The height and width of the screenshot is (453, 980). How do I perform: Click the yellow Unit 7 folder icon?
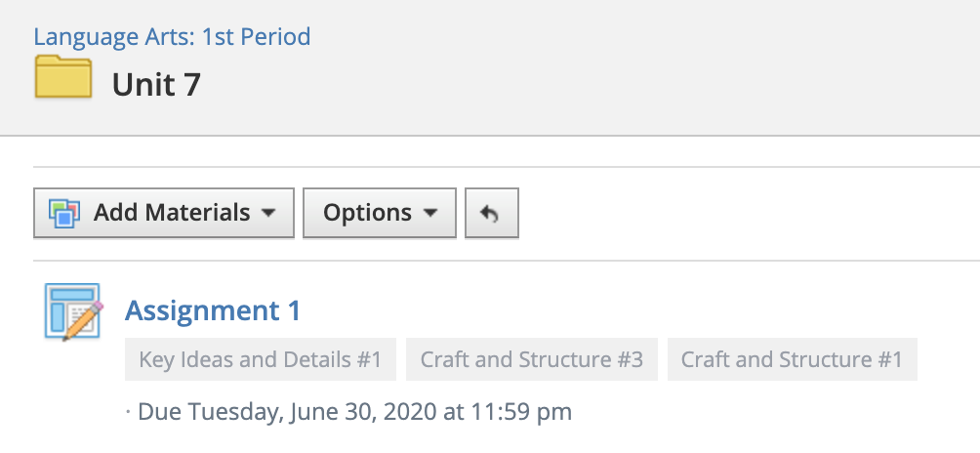[x=63, y=77]
